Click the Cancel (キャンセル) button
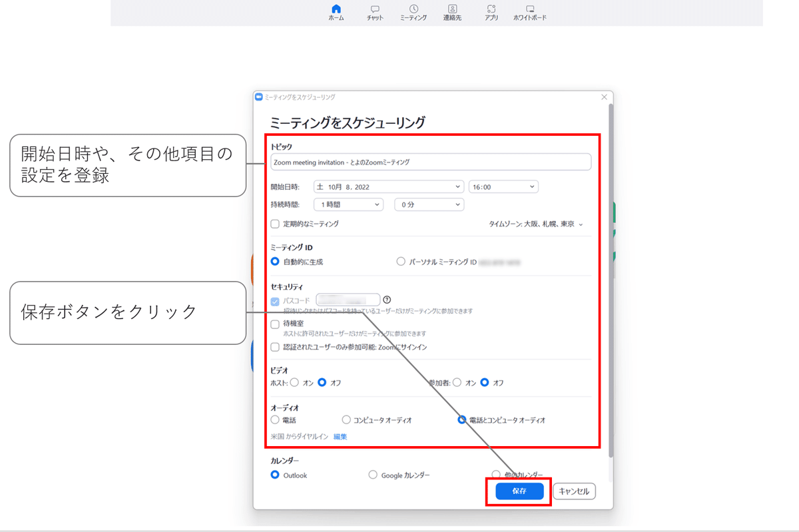Screen dimensions: 799x532 [x=574, y=491]
